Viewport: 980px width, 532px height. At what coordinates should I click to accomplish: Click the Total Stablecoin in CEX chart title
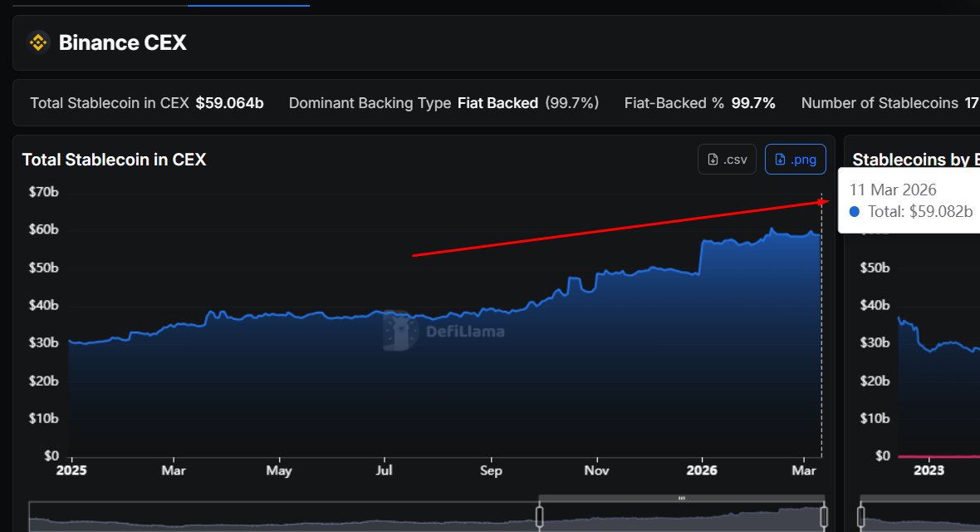coord(115,160)
